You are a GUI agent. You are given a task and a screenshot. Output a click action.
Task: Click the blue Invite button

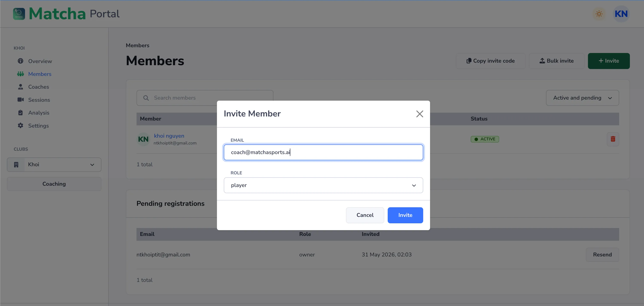tap(405, 215)
